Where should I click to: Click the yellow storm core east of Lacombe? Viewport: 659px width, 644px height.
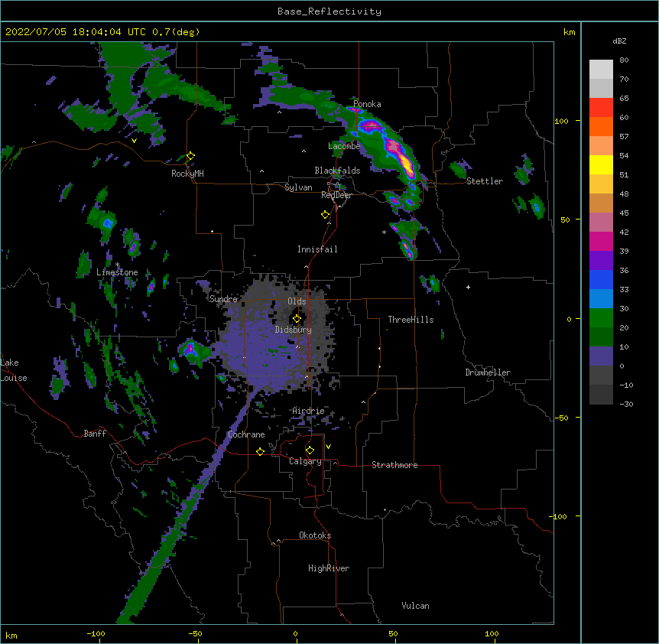[406, 164]
